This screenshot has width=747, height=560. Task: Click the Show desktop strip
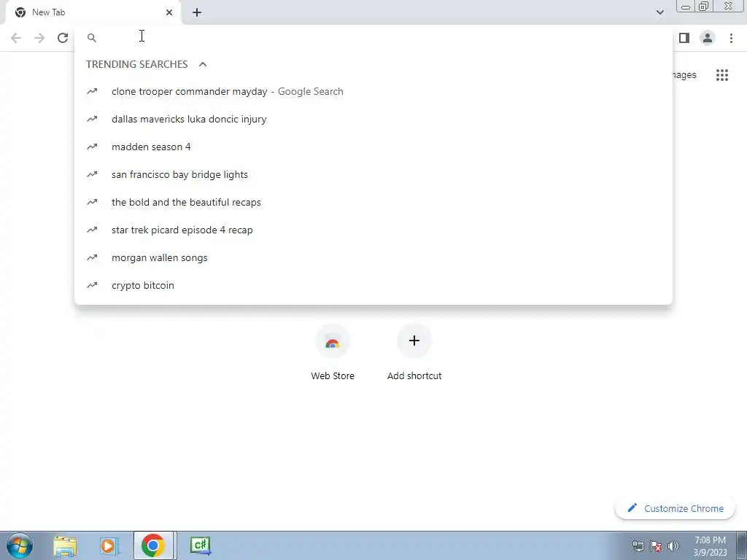point(742,545)
